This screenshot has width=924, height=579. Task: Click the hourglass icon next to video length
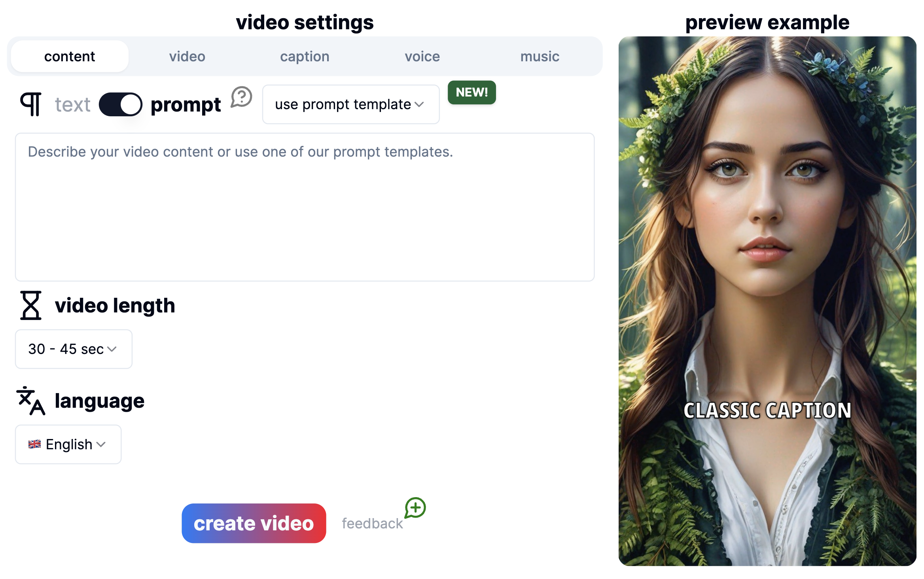[31, 305]
